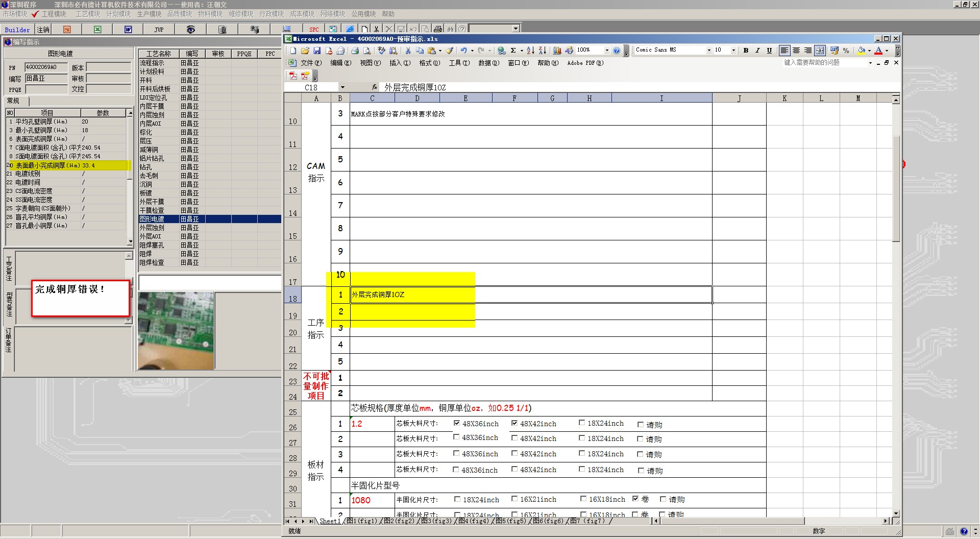The height and width of the screenshot is (539, 980).
Task: Click the Undo arrow icon in Excel
Action: coord(463,51)
